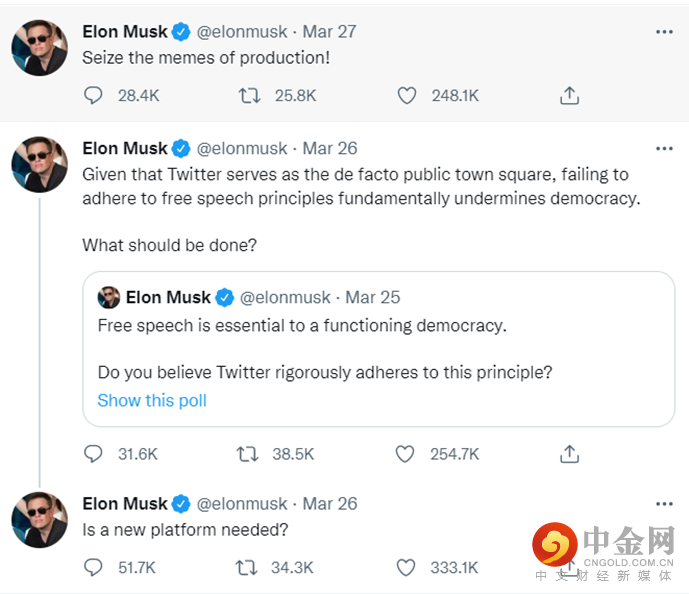Viewport: 689px width, 594px height.
Task: Like the 'Seize the memes of production' tweet
Action: click(x=406, y=96)
